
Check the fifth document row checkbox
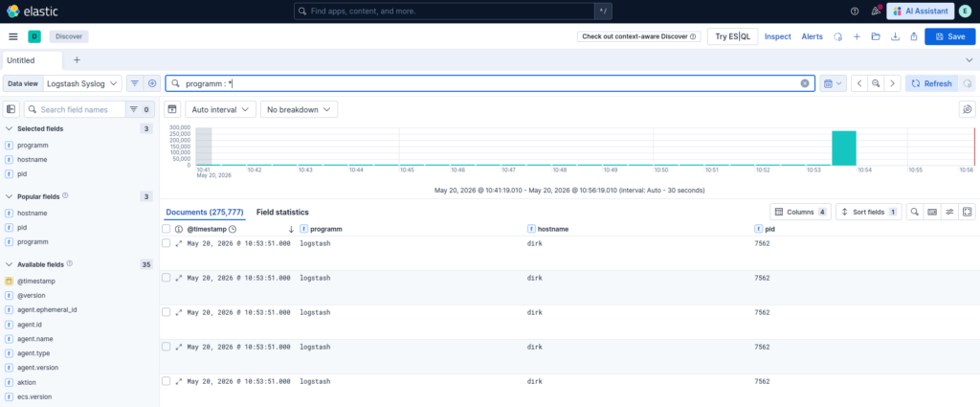166,381
